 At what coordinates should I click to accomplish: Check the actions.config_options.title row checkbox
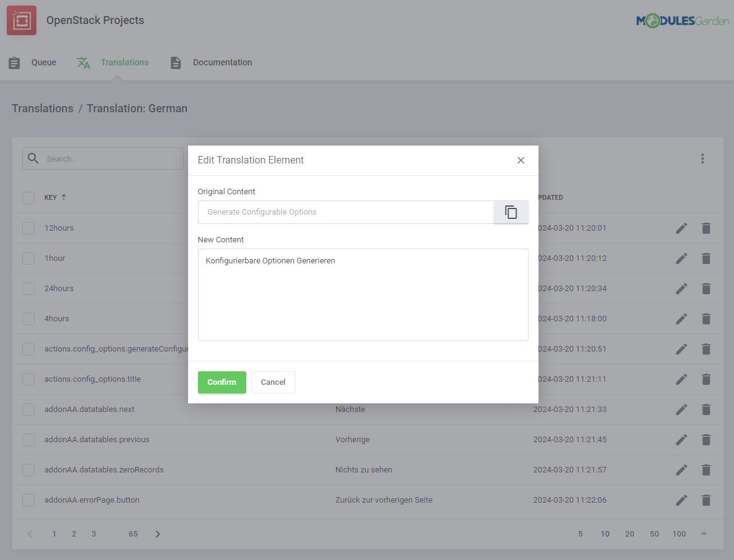(x=28, y=379)
